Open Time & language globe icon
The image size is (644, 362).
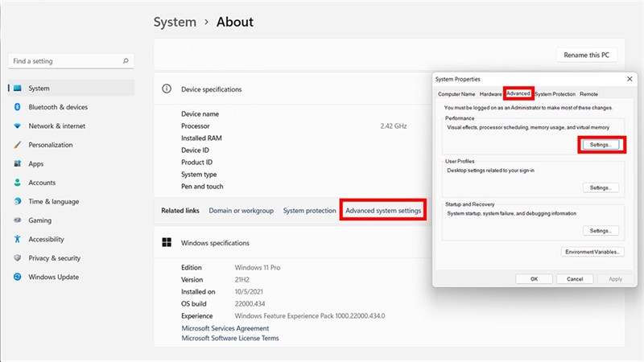point(17,202)
